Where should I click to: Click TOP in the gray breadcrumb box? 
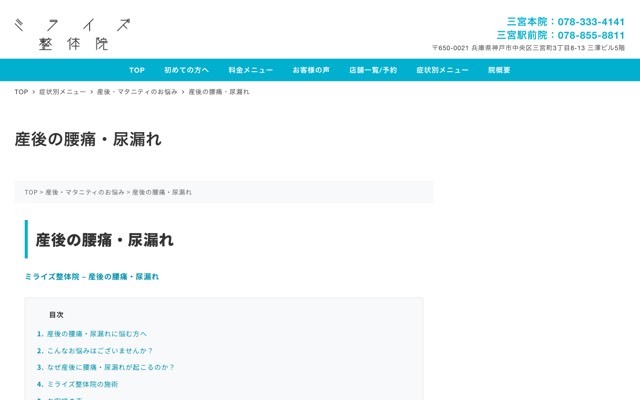click(x=31, y=192)
